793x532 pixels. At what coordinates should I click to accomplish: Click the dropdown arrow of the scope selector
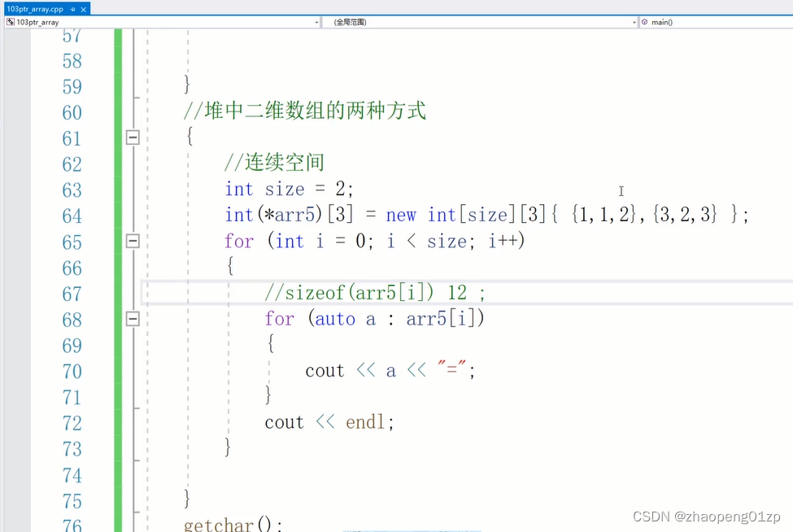634,22
